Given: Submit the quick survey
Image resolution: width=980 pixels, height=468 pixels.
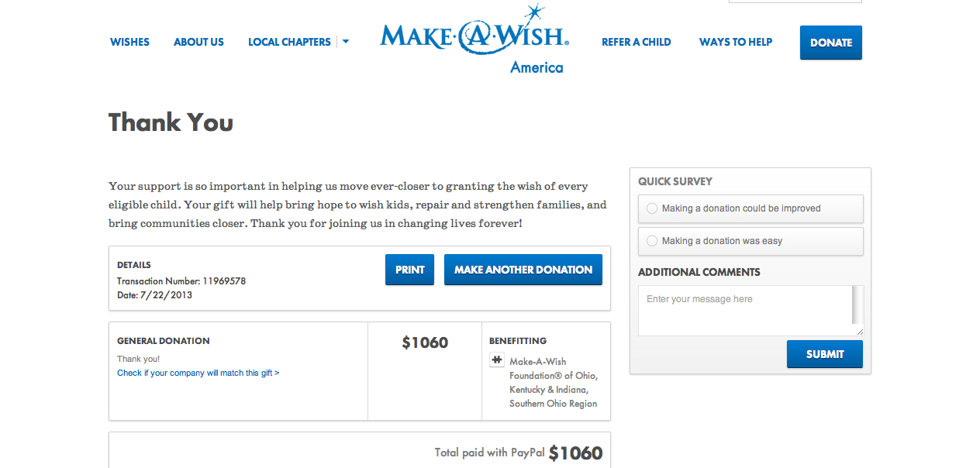Looking at the screenshot, I should tap(825, 354).
